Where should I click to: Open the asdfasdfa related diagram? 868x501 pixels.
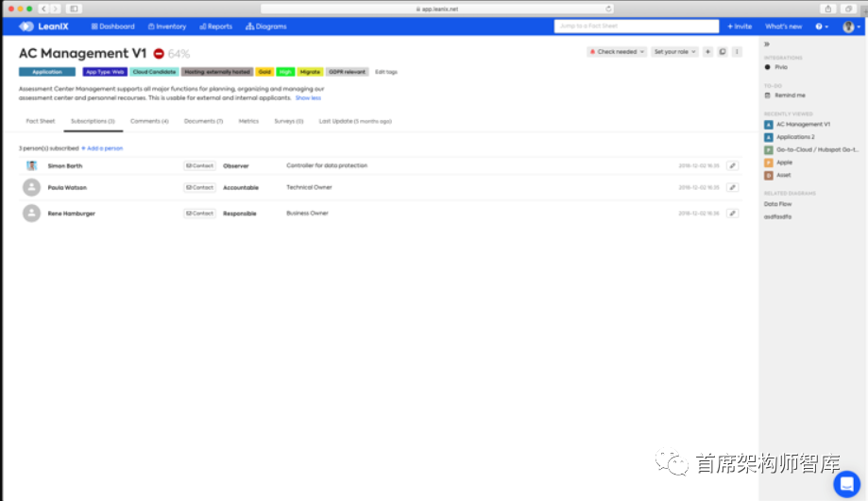777,216
